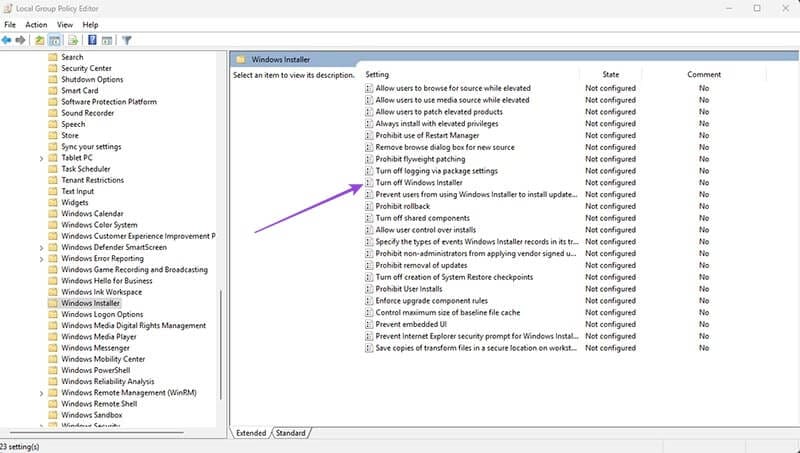Expand the Tablet PC tree node
Viewport: 800px width, 453px height.
(41, 158)
